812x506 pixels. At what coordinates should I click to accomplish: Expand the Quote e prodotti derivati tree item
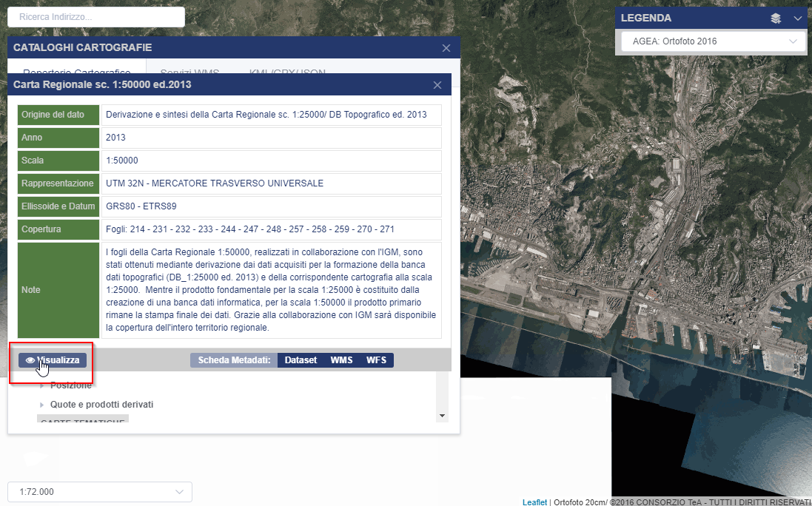coord(42,405)
